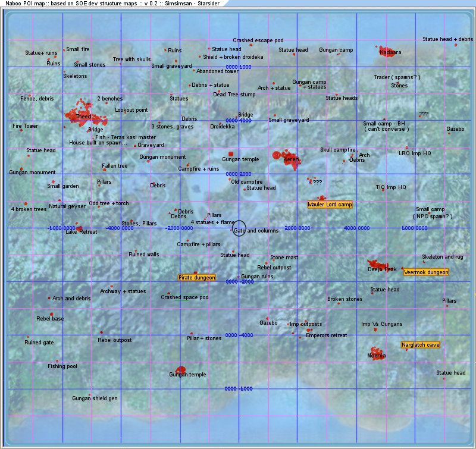Viewport: 476px width, 449px height.
Task: Click the Moenia city label
Action: [x=377, y=356]
